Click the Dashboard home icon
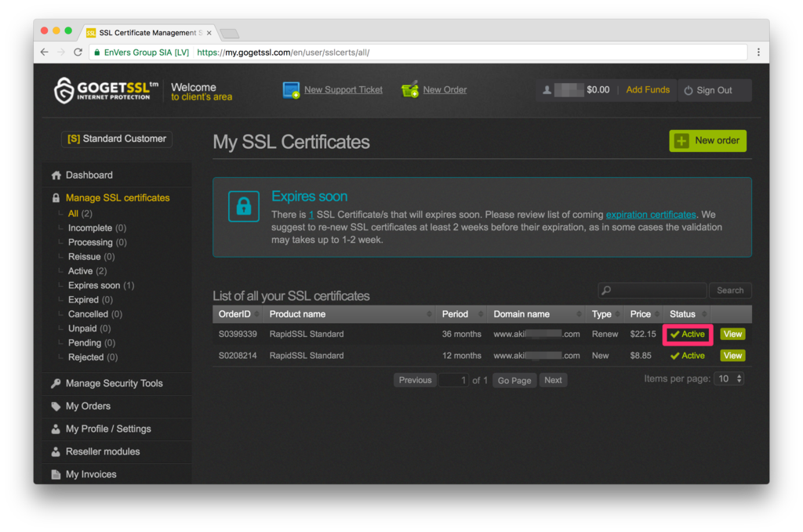The height and width of the screenshot is (532, 803). tap(56, 175)
